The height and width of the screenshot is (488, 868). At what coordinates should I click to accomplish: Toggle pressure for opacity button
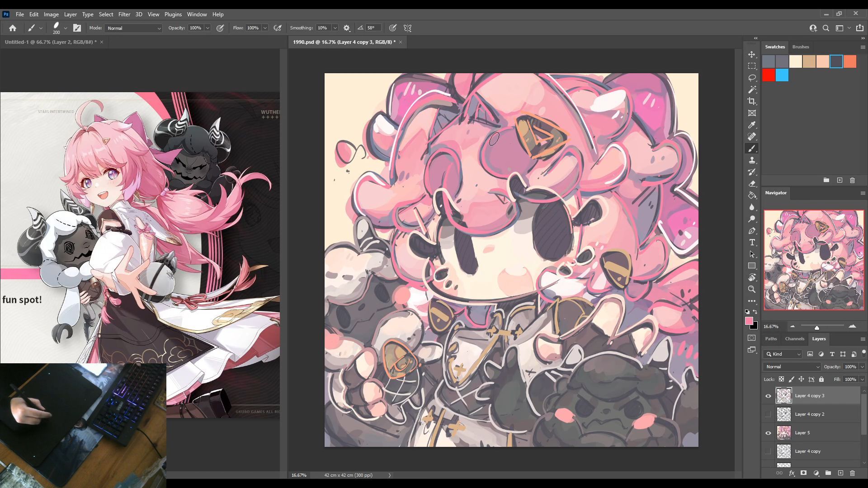tap(220, 28)
